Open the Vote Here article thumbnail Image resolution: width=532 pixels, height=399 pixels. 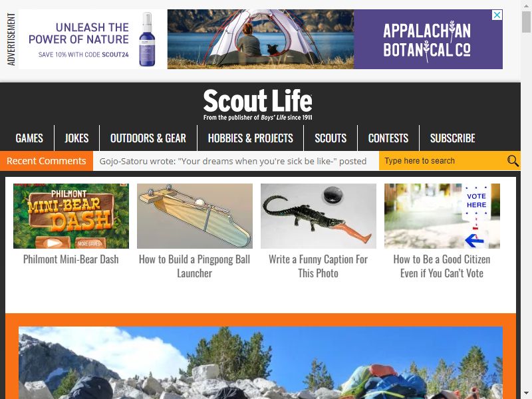pyautogui.click(x=442, y=216)
